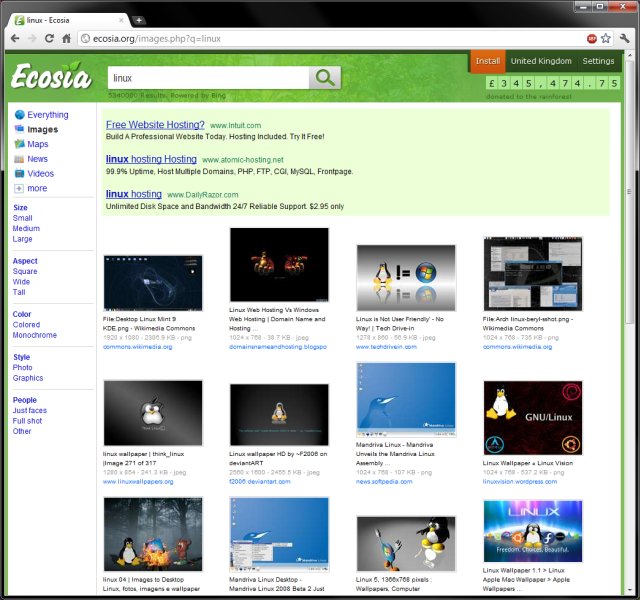Open the GNU/Linux wallpaper thumbnail
The width and height of the screenshot is (640, 600).
click(533, 418)
